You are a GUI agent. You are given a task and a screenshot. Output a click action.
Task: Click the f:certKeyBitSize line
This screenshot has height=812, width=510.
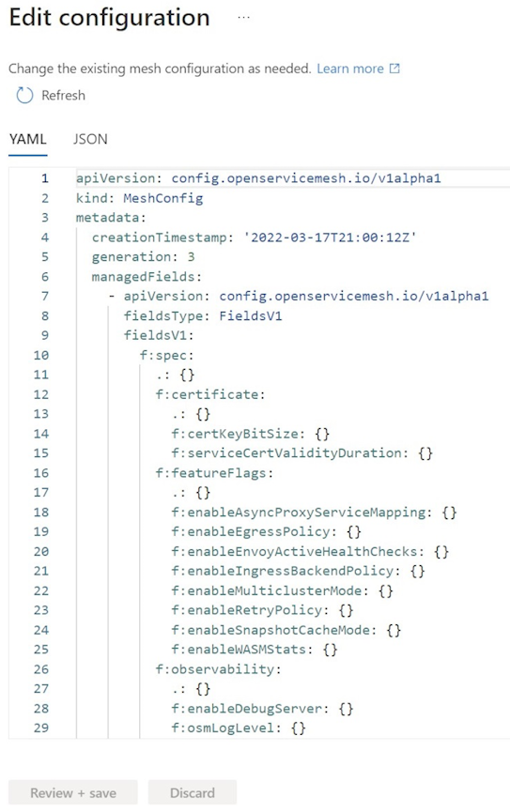pos(251,434)
